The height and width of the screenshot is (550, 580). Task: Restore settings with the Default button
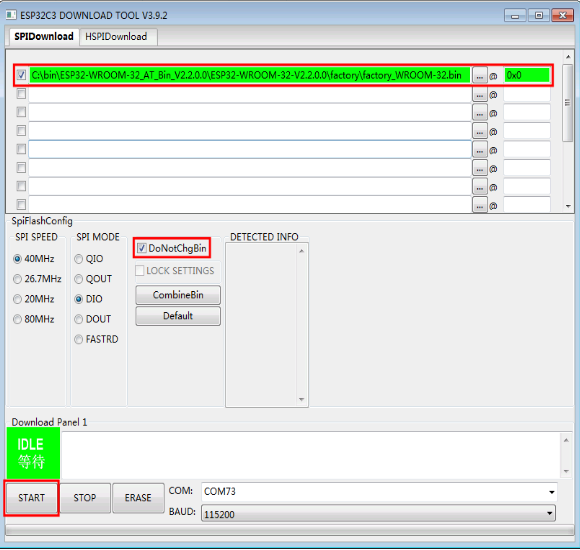pyautogui.click(x=178, y=316)
